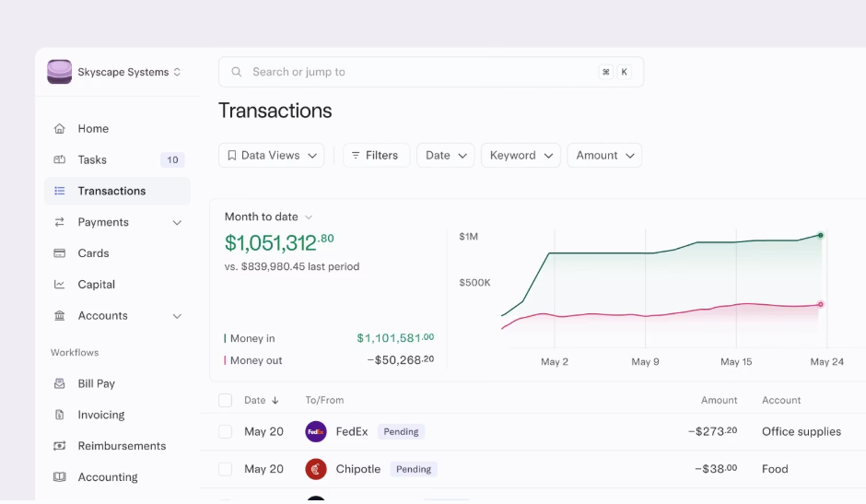
Task: Click the Home house icon
Action: [60, 129]
